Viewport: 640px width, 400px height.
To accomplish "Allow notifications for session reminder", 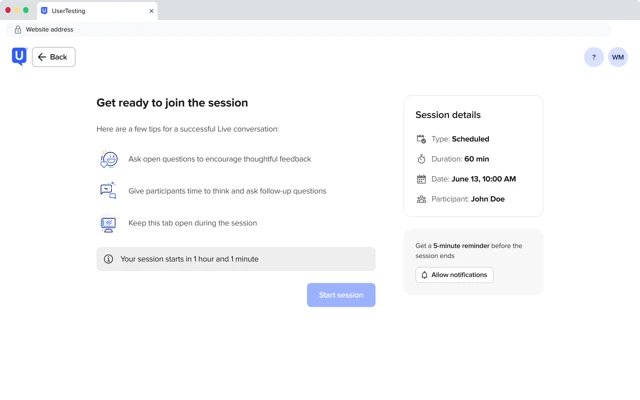I will point(454,275).
